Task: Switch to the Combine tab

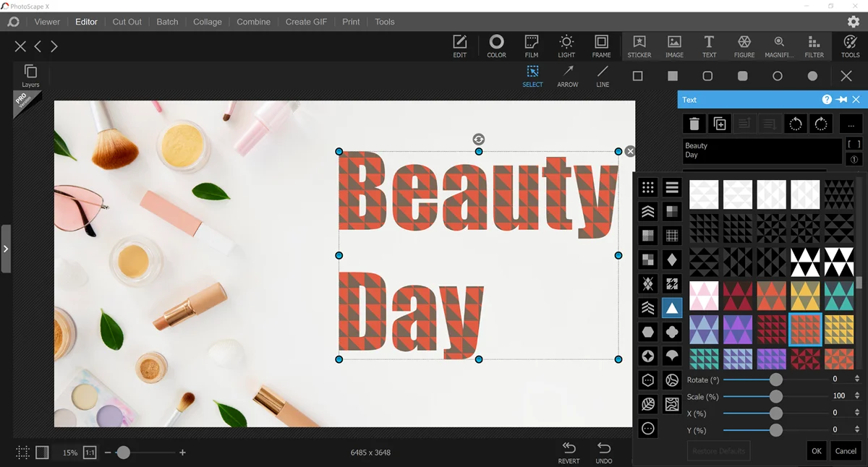Action: [253, 22]
